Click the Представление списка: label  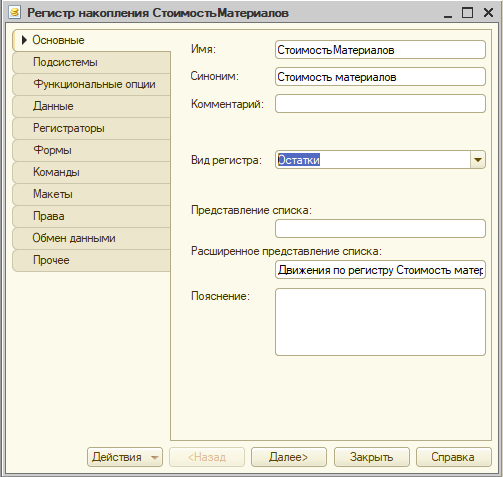pos(251,210)
